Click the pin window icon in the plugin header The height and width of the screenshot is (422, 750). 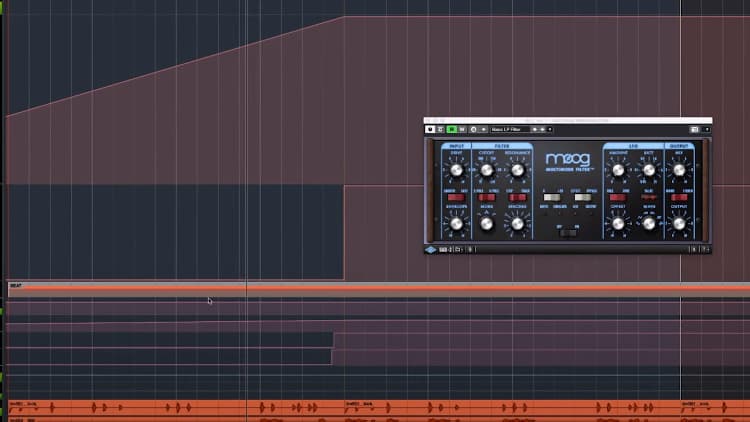coord(695,130)
